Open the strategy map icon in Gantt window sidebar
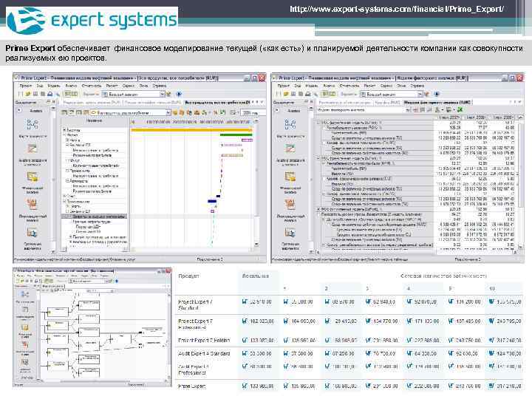This screenshot has width=532, height=399. (x=33, y=125)
